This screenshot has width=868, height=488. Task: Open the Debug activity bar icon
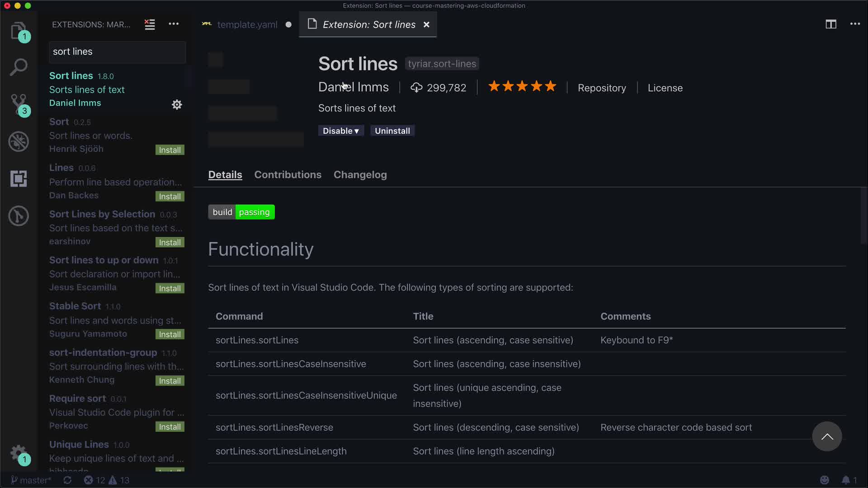click(19, 141)
